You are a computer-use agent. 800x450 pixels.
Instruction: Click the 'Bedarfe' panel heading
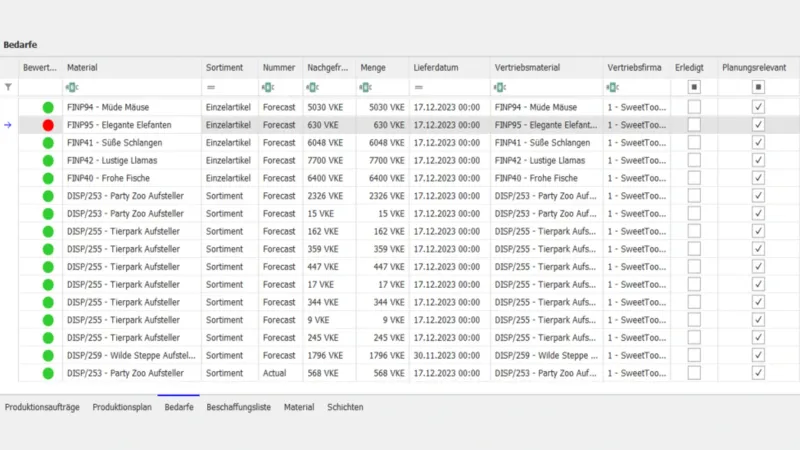(20, 45)
